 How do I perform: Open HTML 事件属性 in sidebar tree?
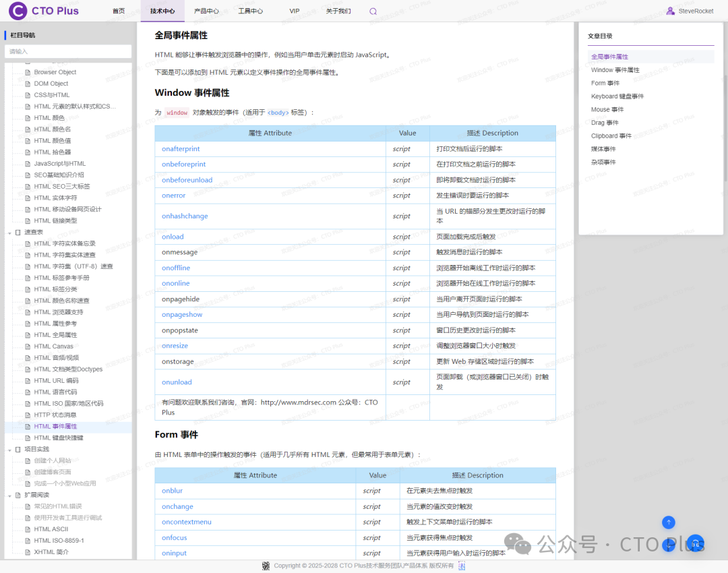point(56,427)
